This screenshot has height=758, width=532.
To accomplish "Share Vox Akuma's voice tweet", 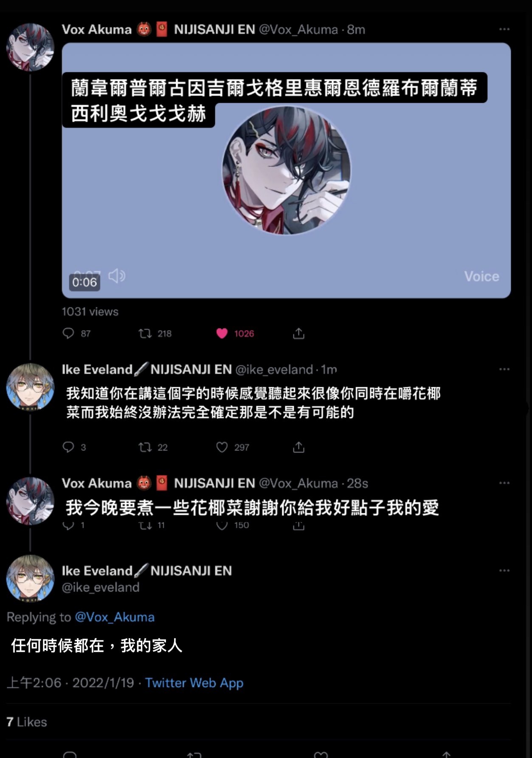I will pyautogui.click(x=298, y=334).
